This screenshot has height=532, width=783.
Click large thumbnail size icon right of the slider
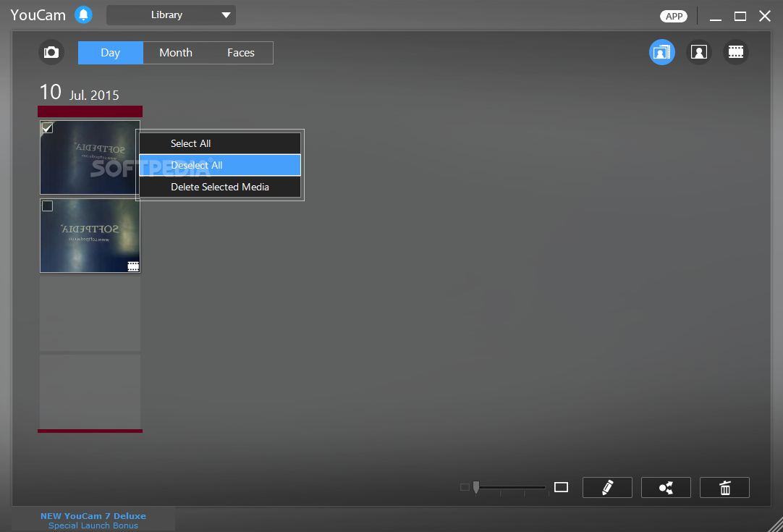(x=562, y=487)
